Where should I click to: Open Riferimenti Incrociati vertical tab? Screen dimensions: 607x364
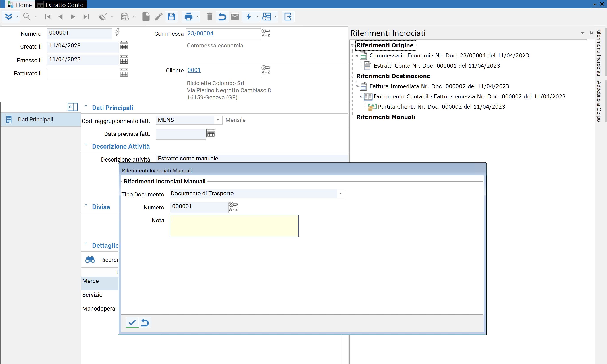pos(599,52)
